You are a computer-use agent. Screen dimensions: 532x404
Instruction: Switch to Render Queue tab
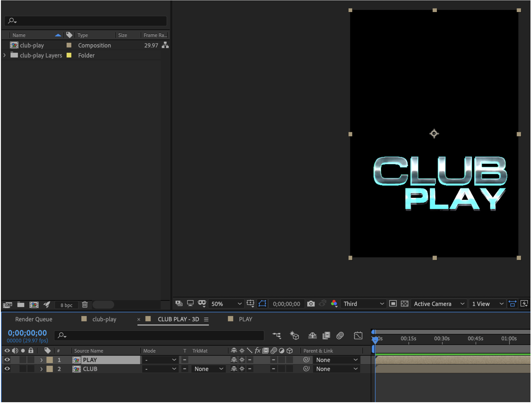(x=34, y=319)
